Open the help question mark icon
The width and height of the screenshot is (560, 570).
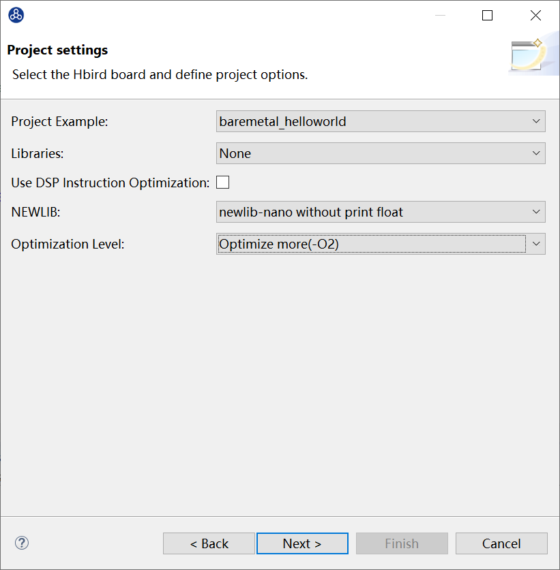(x=22, y=543)
